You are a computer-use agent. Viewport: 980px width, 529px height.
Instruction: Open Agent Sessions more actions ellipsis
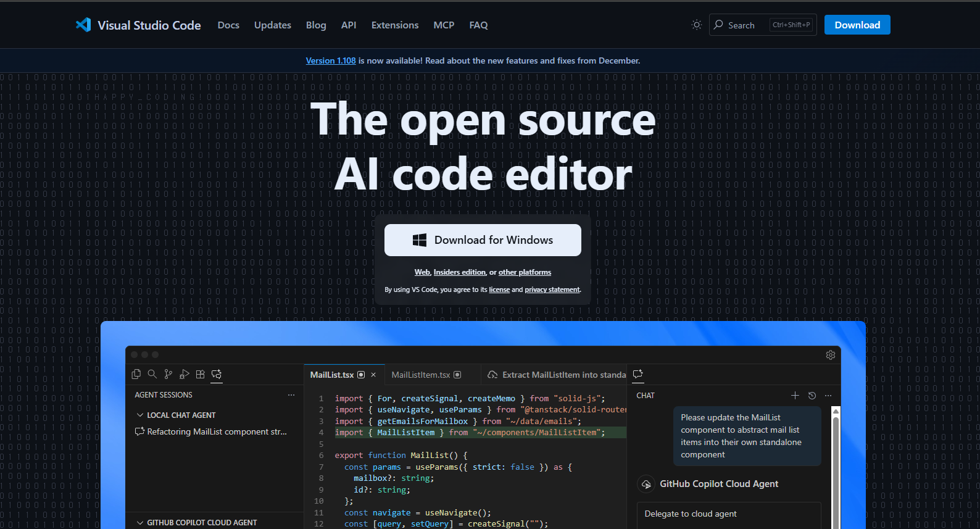tap(291, 395)
